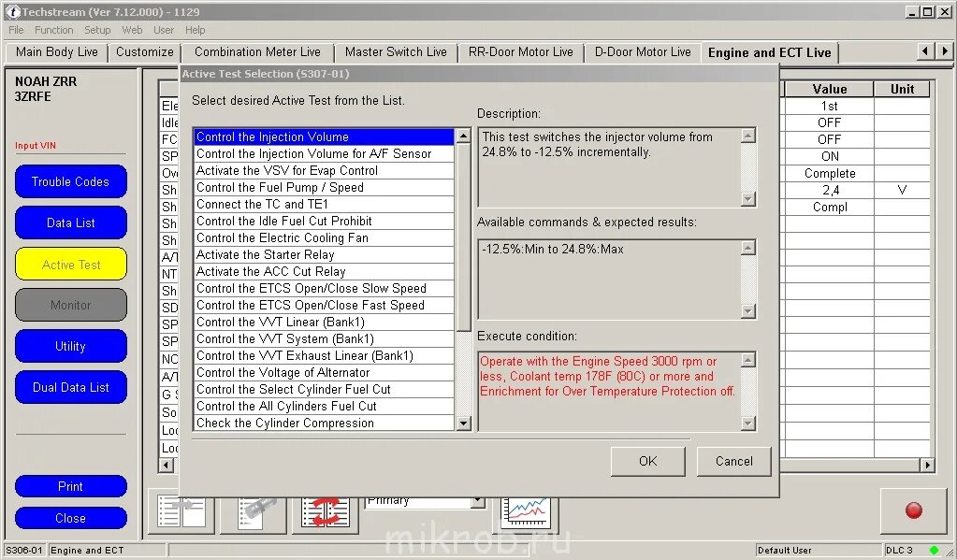The height and width of the screenshot is (560, 957).
Task: Click scroll-down arrow of the Active Test list
Action: coord(463,423)
